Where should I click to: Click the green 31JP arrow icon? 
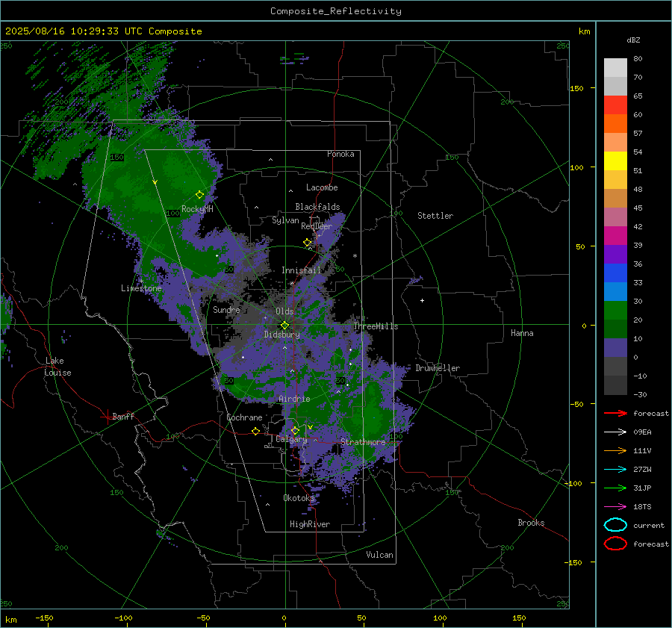coord(615,488)
